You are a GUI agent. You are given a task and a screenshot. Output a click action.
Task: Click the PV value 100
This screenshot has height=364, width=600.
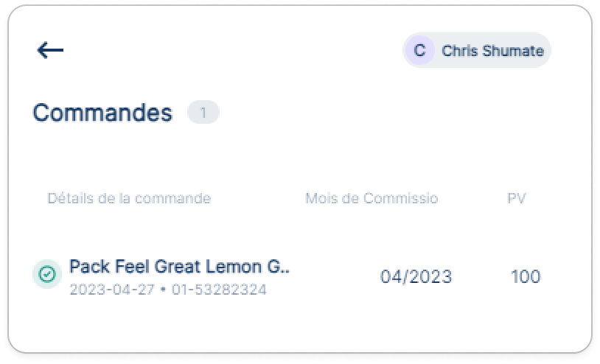526,276
